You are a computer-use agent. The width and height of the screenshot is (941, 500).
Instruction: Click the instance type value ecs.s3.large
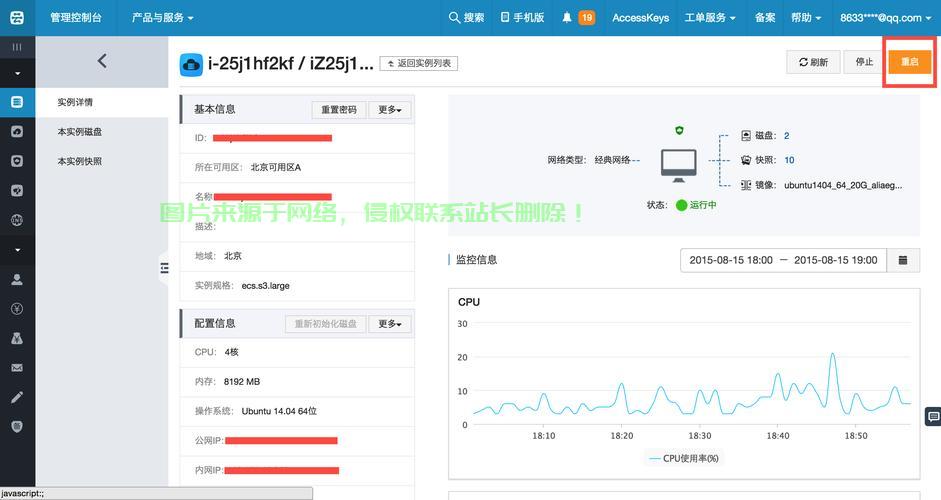(x=265, y=286)
